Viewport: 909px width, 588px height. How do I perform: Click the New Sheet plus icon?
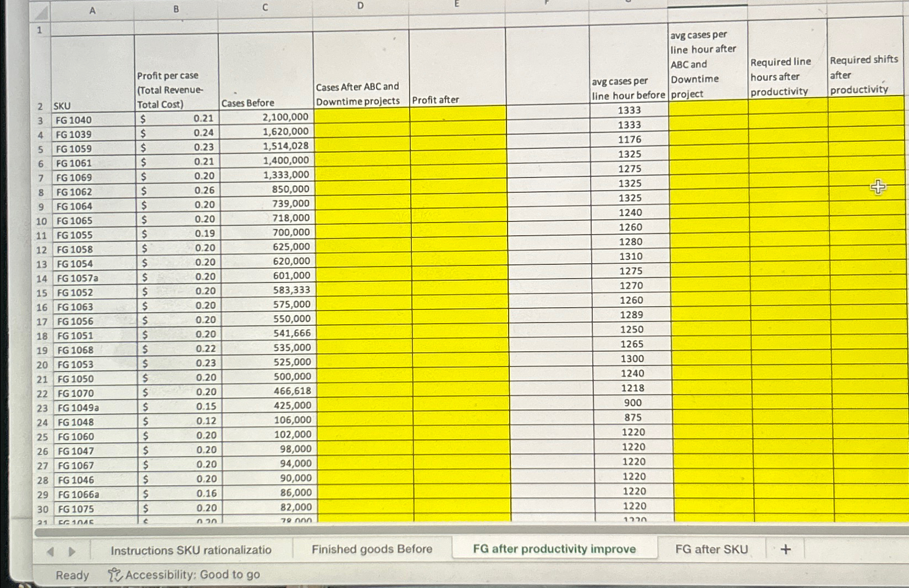(x=786, y=549)
